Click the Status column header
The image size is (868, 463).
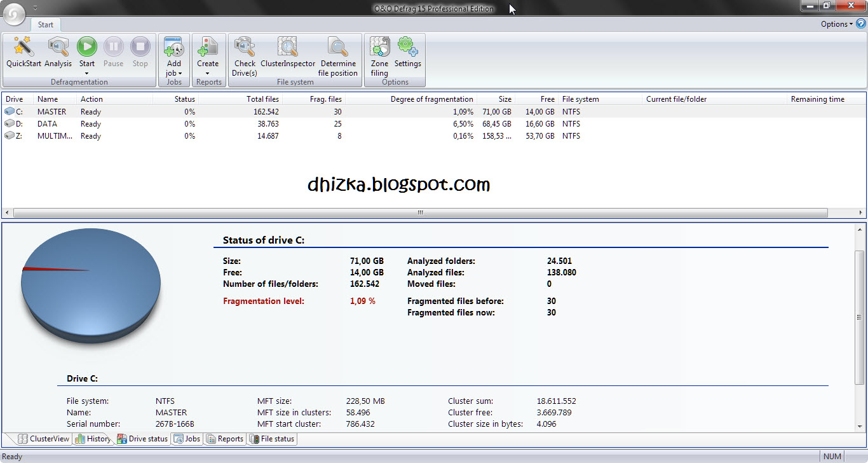pyautogui.click(x=175, y=99)
